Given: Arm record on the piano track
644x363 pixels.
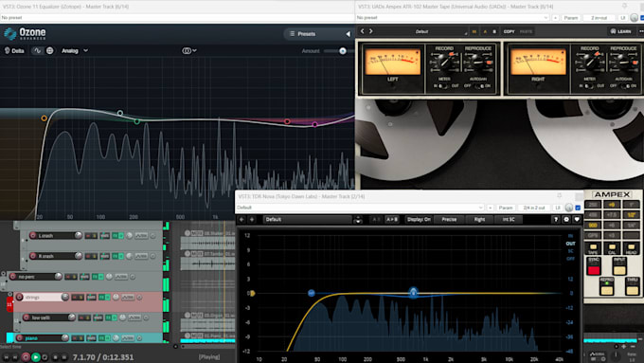Looking at the screenshot, I should pyautogui.click(x=19, y=338).
